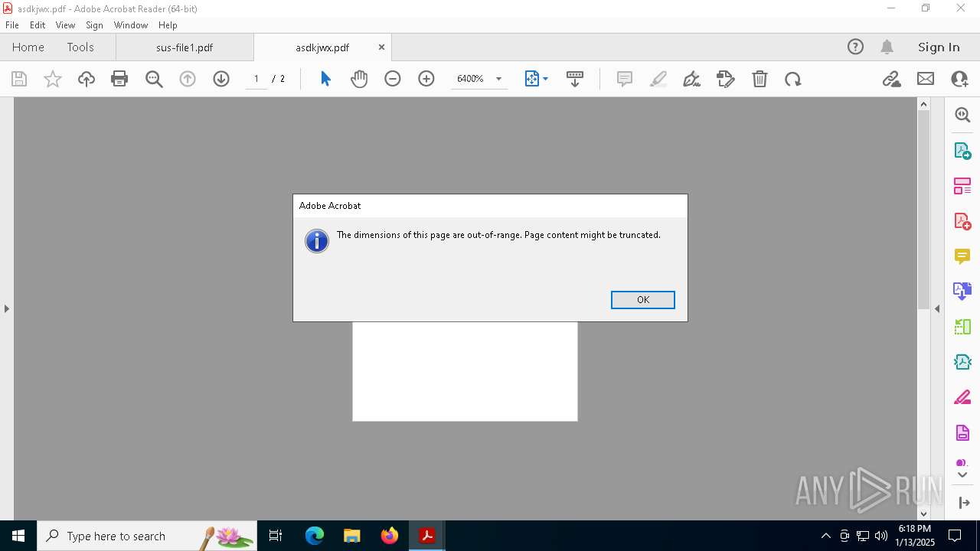Choose the Selection arrow tool
The width and height of the screenshot is (980, 551).
click(x=325, y=79)
